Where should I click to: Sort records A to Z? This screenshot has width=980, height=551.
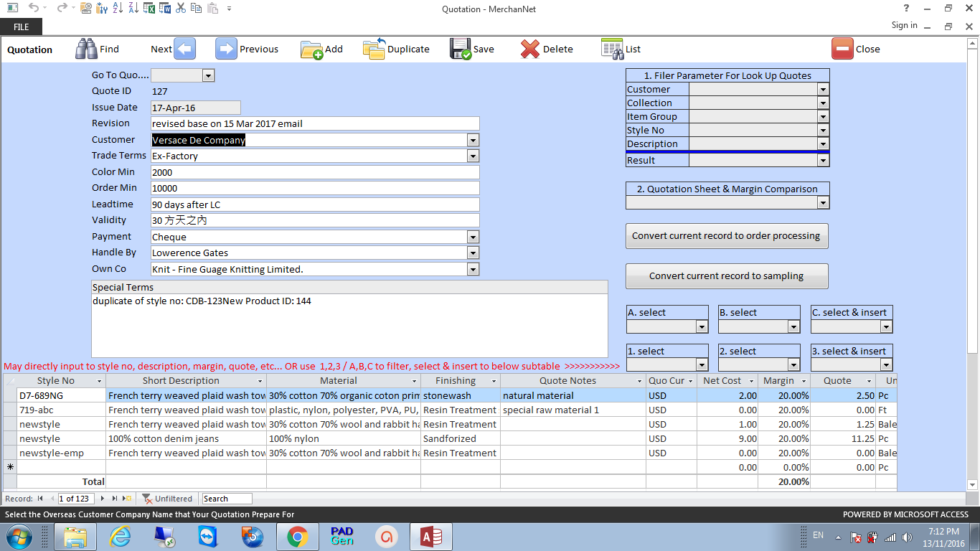tap(116, 9)
